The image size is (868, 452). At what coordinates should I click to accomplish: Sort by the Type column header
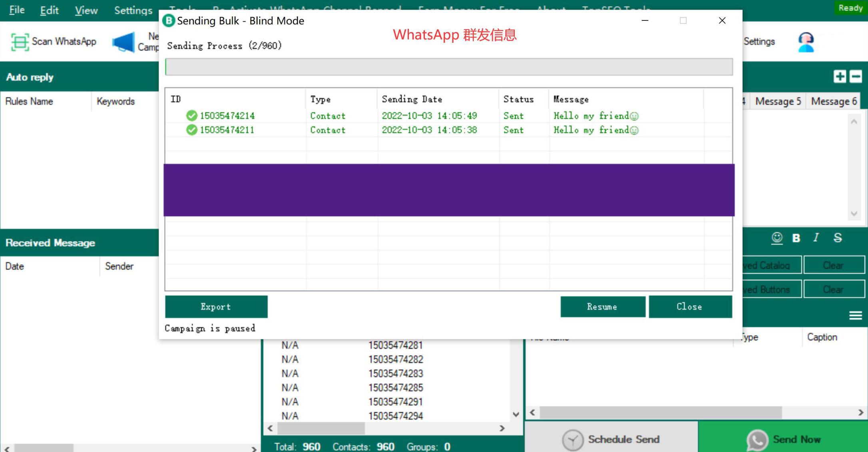click(x=341, y=99)
